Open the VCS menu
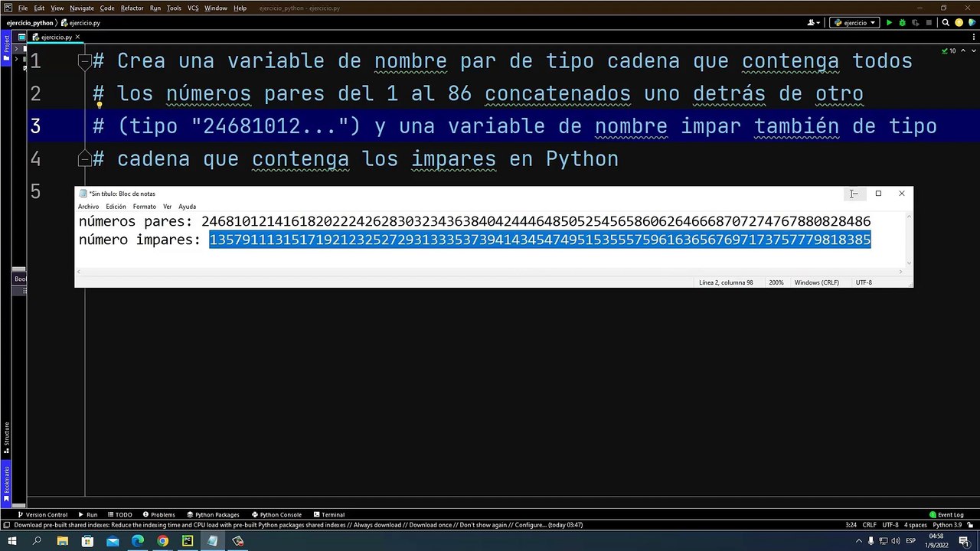The width and height of the screenshot is (980, 551). [193, 8]
